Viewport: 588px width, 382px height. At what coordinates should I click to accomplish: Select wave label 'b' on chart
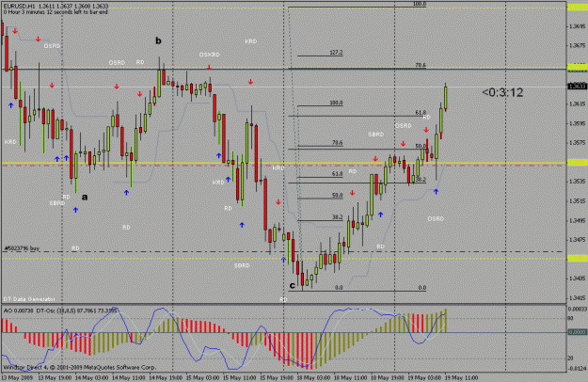pos(159,40)
